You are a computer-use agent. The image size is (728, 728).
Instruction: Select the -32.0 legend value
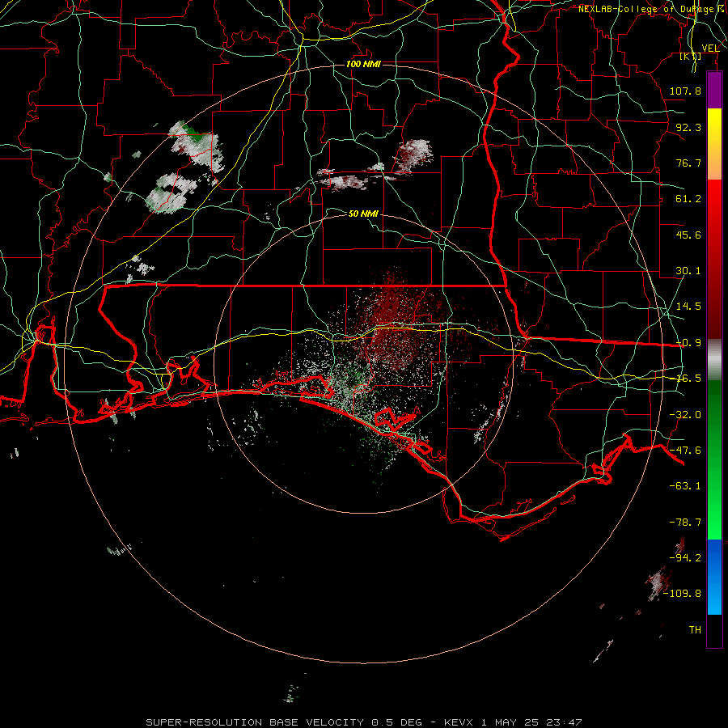click(x=685, y=415)
